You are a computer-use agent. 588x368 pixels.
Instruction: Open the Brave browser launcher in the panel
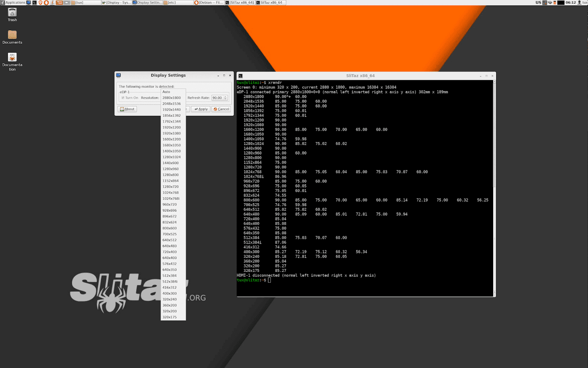(40, 3)
